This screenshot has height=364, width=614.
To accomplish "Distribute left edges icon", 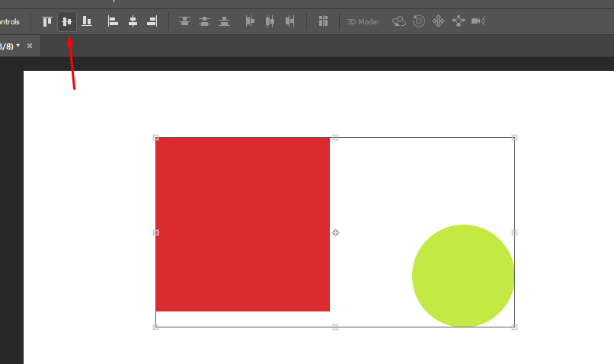I will click(250, 21).
